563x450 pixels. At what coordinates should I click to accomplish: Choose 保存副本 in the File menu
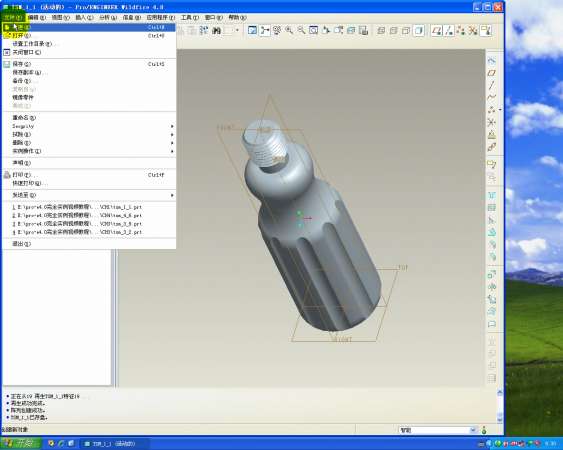[89, 73]
